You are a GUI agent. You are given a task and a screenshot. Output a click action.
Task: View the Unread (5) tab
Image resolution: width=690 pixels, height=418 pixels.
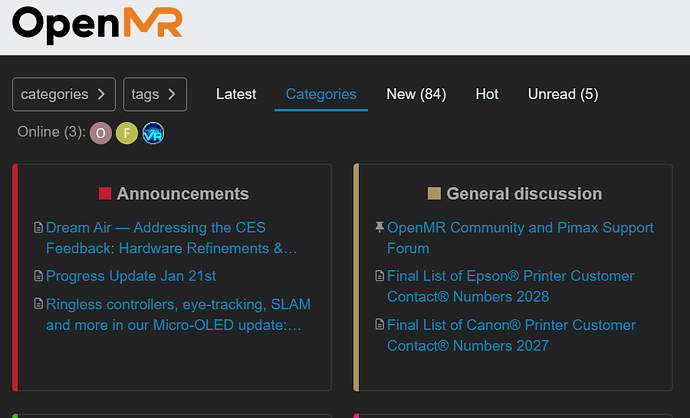pyautogui.click(x=563, y=94)
